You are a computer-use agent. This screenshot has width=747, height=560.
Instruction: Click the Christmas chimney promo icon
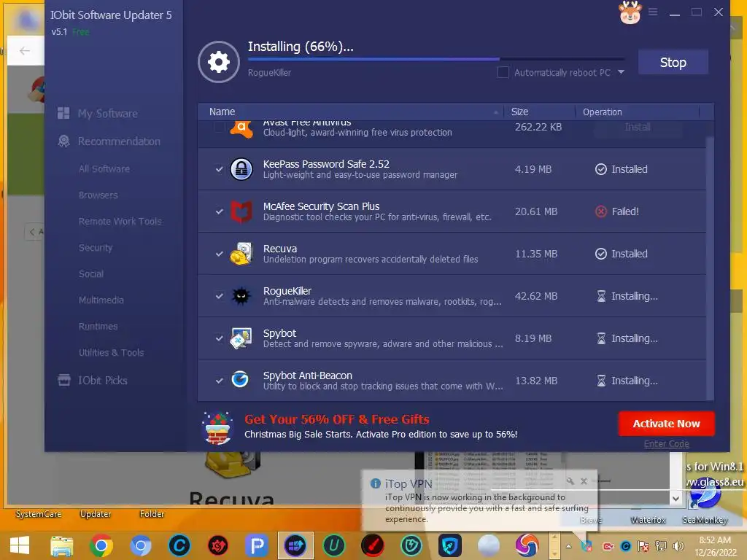217,427
